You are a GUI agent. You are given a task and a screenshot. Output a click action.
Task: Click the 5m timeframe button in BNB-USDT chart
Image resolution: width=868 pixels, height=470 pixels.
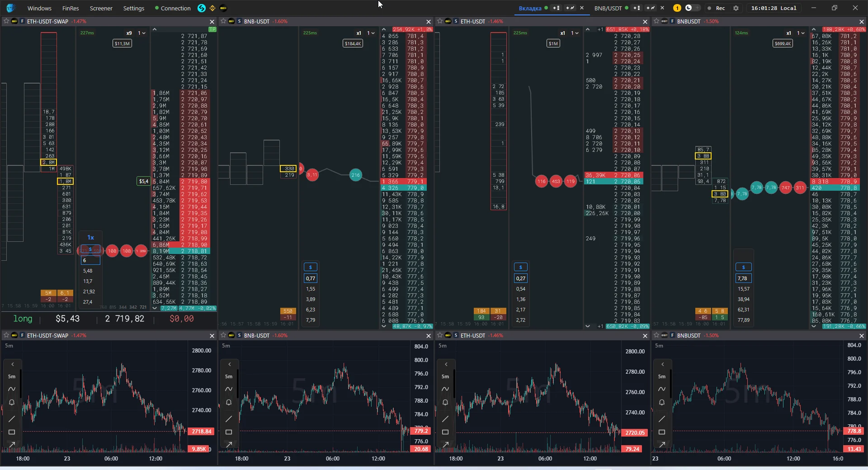(229, 376)
